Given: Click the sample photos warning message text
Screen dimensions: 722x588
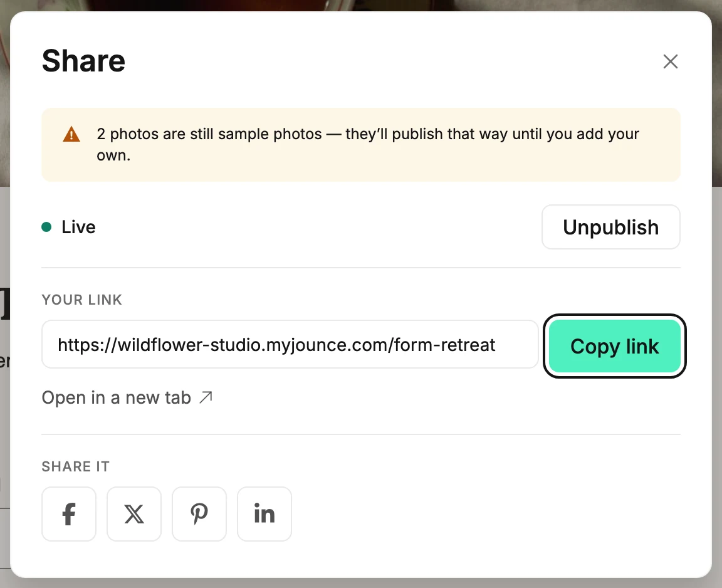Looking at the screenshot, I should point(367,145).
